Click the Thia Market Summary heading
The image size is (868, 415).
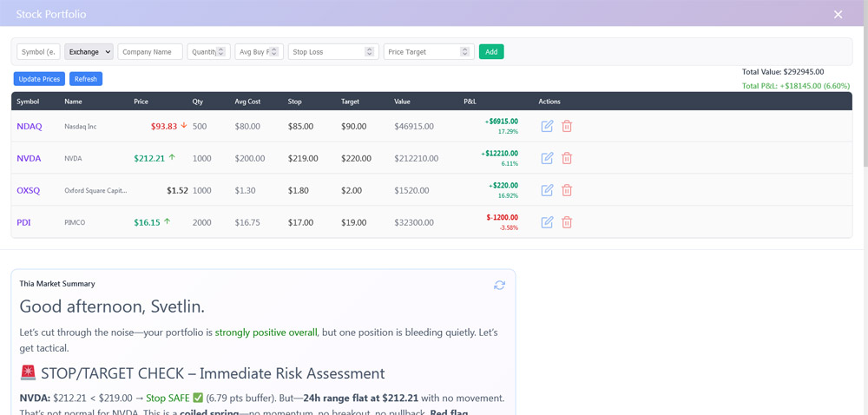[57, 284]
